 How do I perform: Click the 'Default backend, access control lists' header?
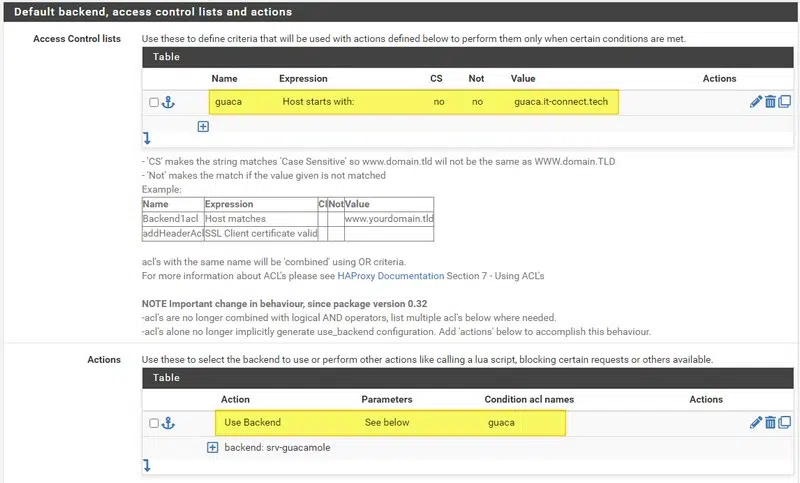click(153, 12)
